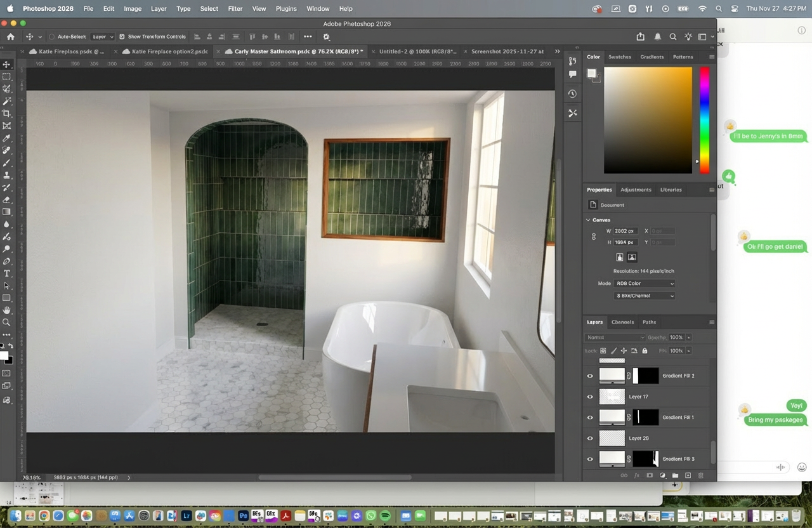Select the Eyedropper tool
This screenshot has width=812, height=528.
(x=6, y=138)
